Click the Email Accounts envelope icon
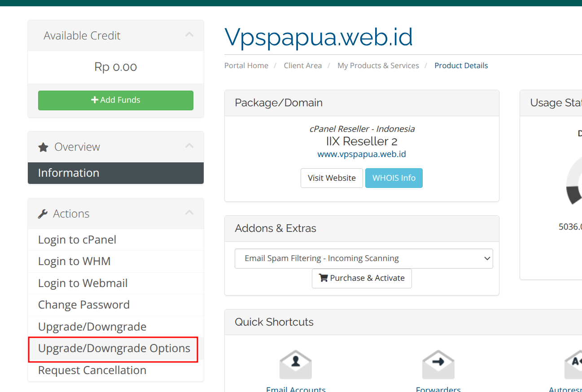The width and height of the screenshot is (582, 392). coord(295,364)
